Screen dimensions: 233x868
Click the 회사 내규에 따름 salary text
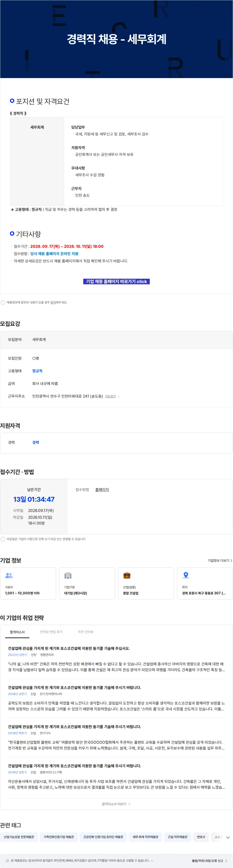(45, 384)
